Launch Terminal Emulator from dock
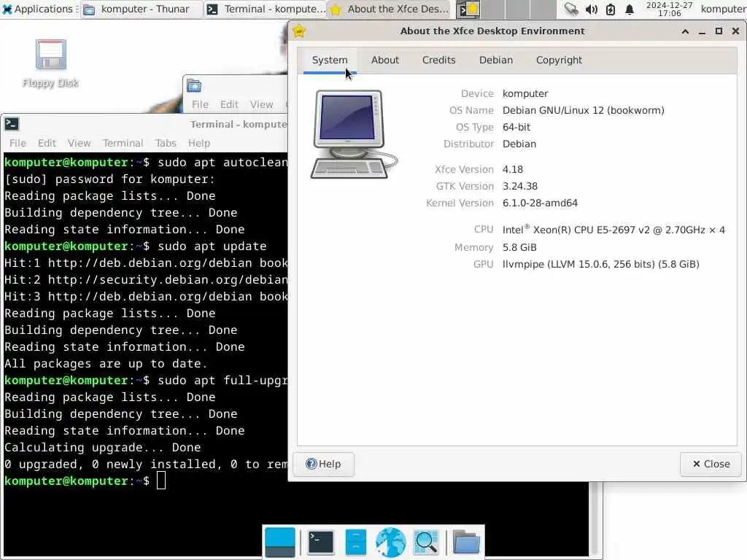This screenshot has height=560, width=747. coord(321,542)
